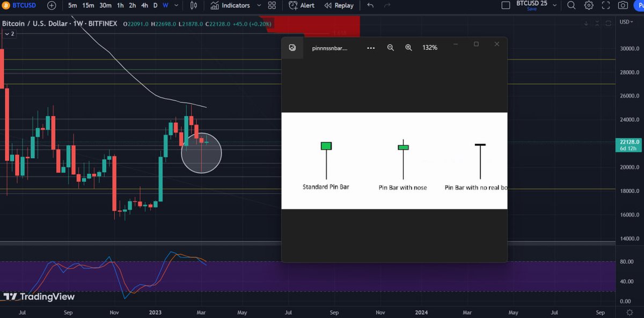Close the image viewer window

[x=497, y=44]
